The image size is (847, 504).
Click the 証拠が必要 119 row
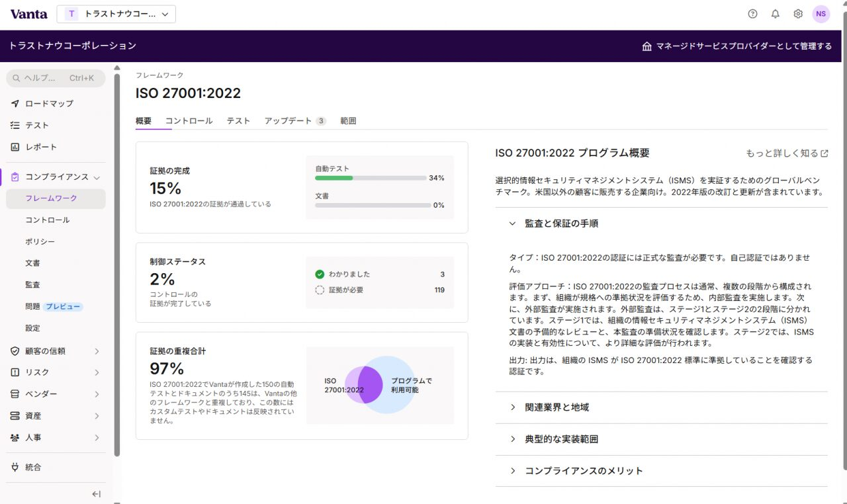pyautogui.click(x=380, y=290)
